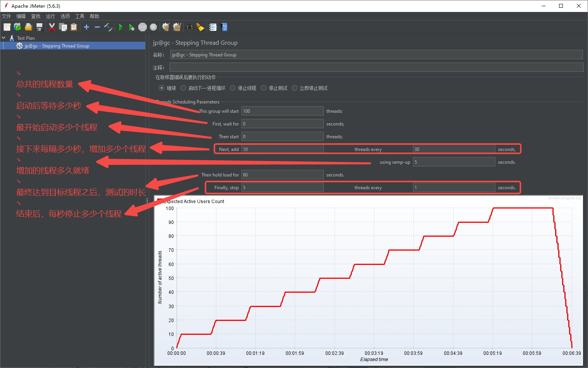Image resolution: width=588 pixels, height=368 pixels.
Task: Click the Expected Active Users Count legend
Action: pyautogui.click(x=191, y=201)
